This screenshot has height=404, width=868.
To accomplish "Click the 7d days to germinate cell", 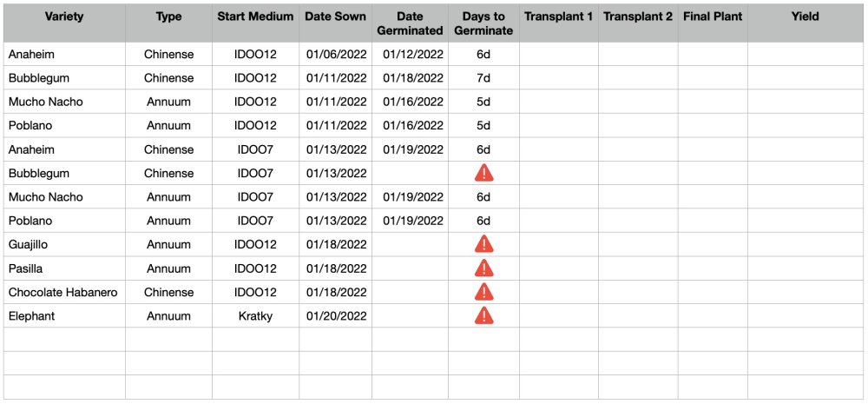I will [483, 78].
